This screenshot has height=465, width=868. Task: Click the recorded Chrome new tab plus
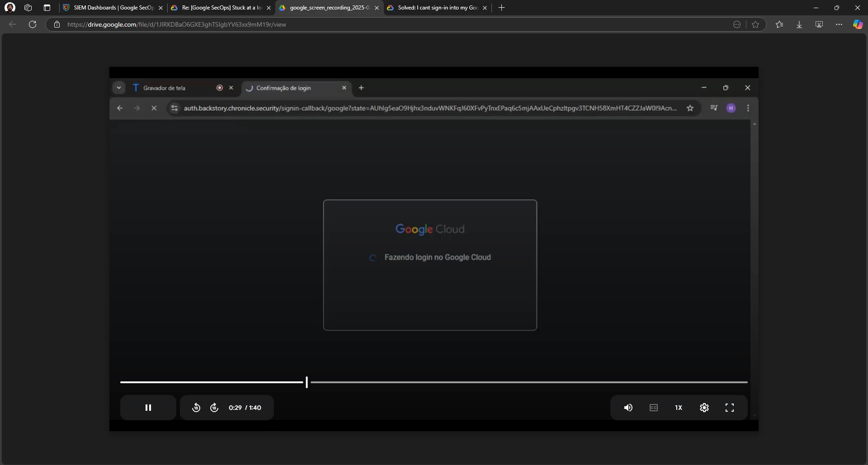[x=361, y=88]
